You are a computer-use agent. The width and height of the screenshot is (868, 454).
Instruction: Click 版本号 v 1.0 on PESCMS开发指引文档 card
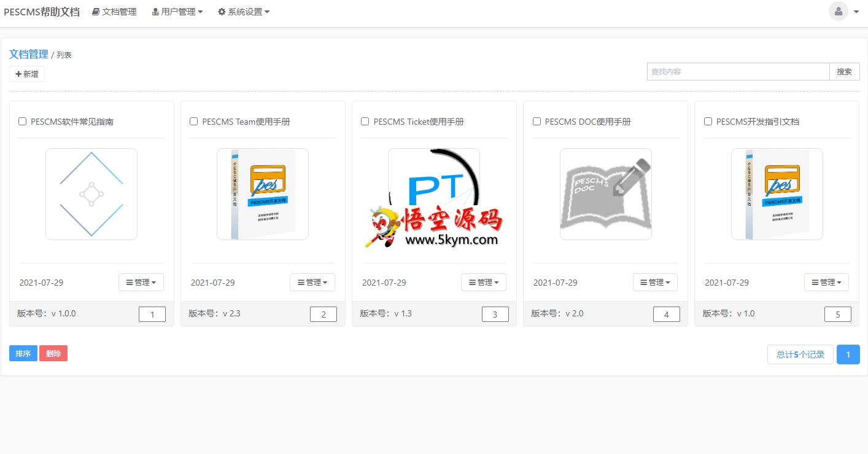[729, 313]
